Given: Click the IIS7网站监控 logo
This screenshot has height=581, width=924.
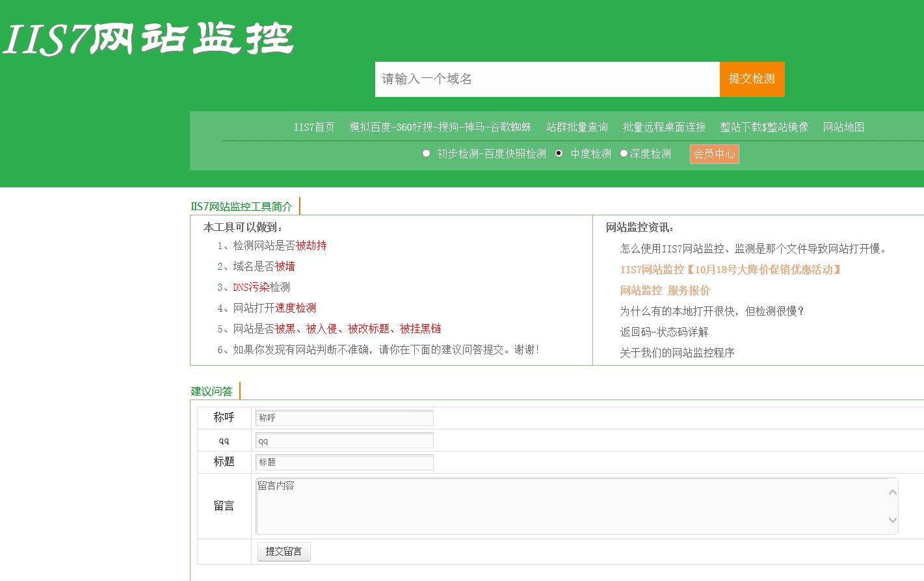Looking at the screenshot, I should point(148,38).
